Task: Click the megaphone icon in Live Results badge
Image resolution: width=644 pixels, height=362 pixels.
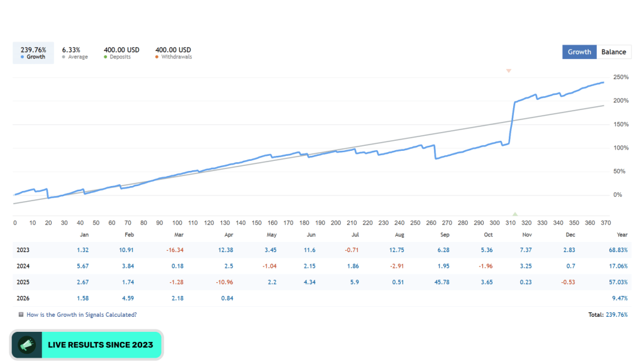Action: [26, 345]
